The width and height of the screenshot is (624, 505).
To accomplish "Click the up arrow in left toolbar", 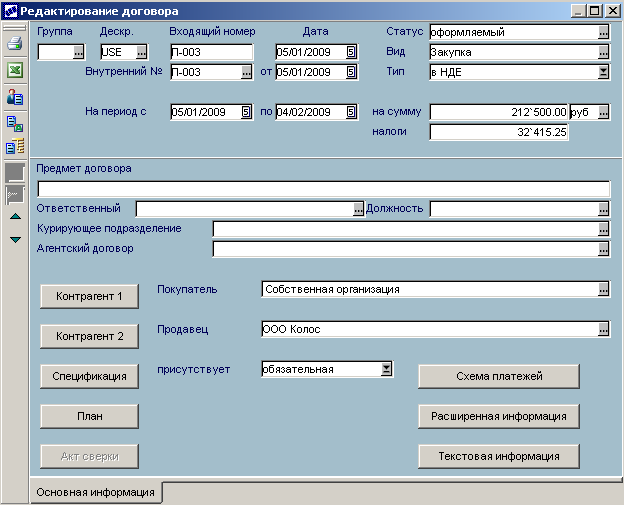I will 15,216.
